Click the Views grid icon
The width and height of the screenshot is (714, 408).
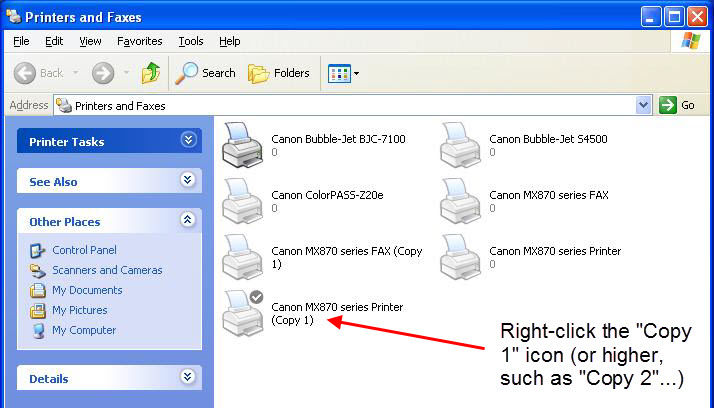click(339, 73)
